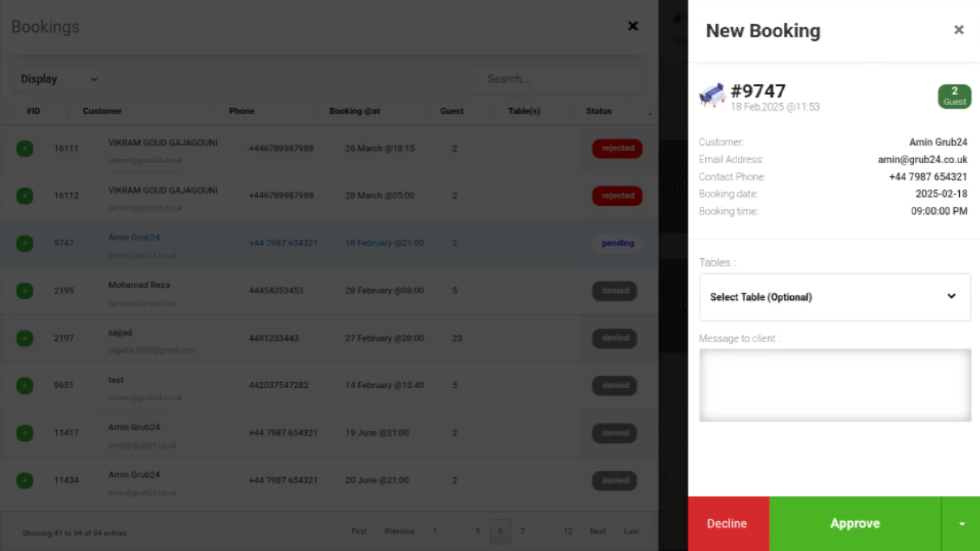The image size is (980, 551).
Task: Decline booking #9747
Action: click(728, 524)
